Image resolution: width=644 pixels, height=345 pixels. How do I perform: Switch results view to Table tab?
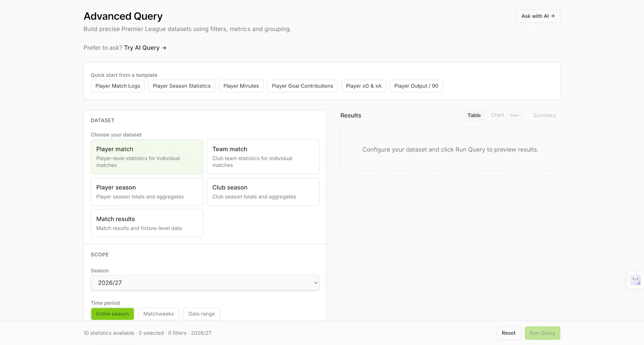pyautogui.click(x=474, y=115)
